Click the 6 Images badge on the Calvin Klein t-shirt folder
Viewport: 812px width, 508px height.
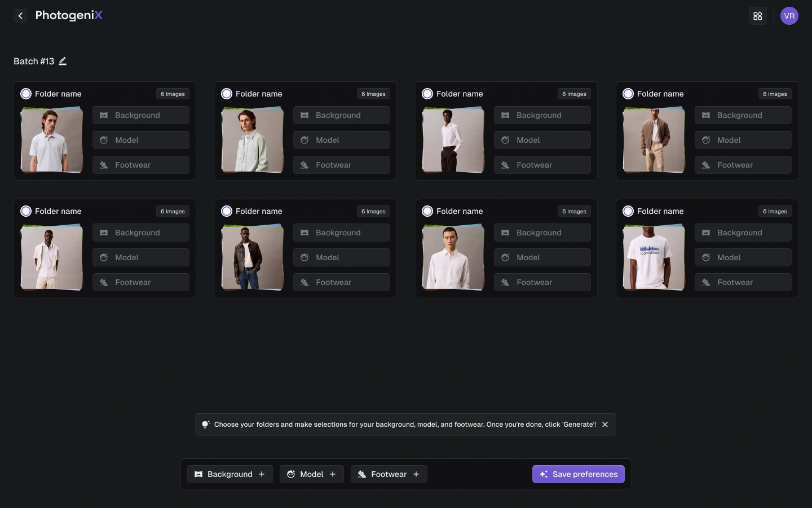click(775, 211)
